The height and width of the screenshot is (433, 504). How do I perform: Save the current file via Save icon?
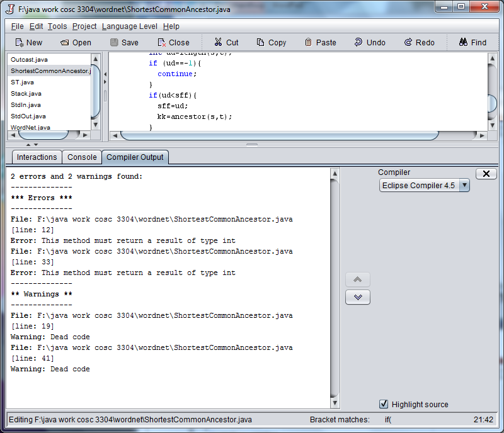click(125, 42)
